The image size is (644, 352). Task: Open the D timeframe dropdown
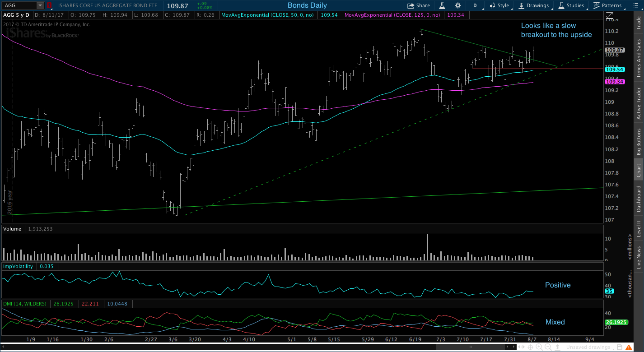(x=475, y=5)
